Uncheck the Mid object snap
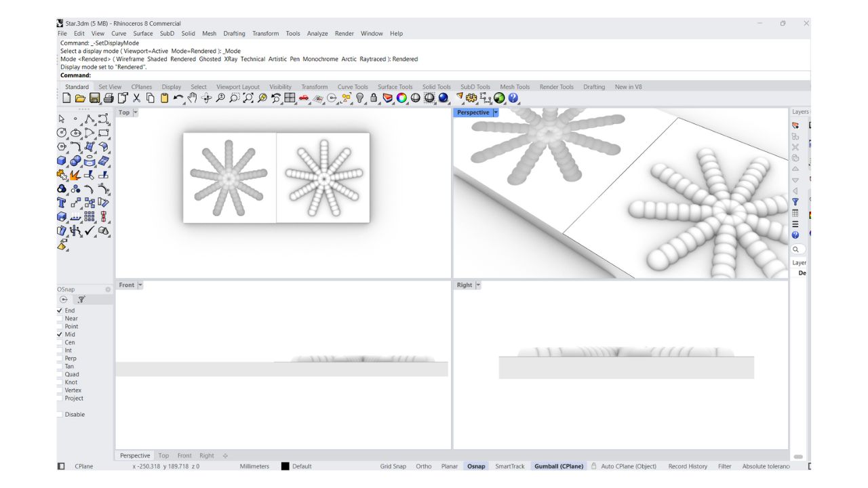This screenshot has width=868, height=488. (60, 334)
